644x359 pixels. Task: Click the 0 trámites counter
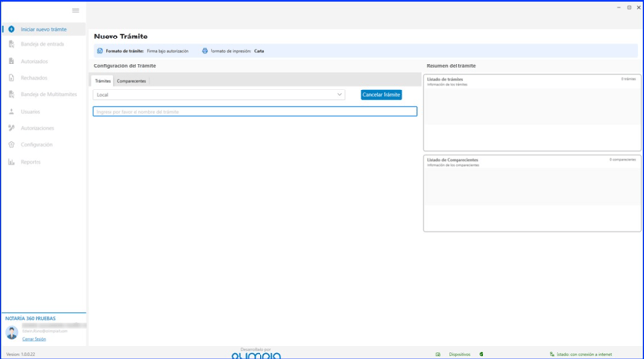tap(628, 79)
